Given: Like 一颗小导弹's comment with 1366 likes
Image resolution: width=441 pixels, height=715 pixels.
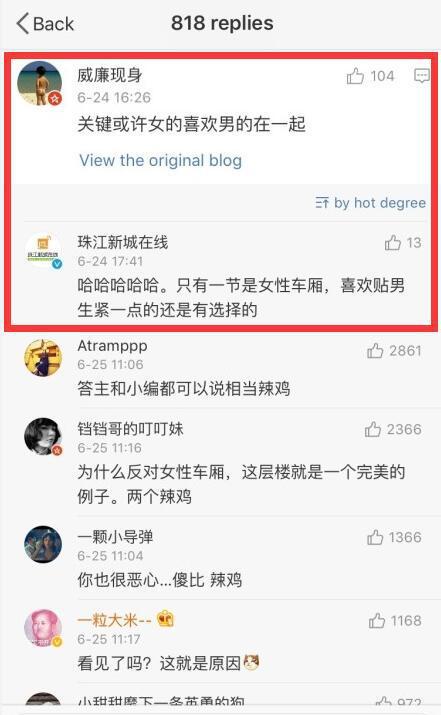Looking at the screenshot, I should click(x=375, y=537).
